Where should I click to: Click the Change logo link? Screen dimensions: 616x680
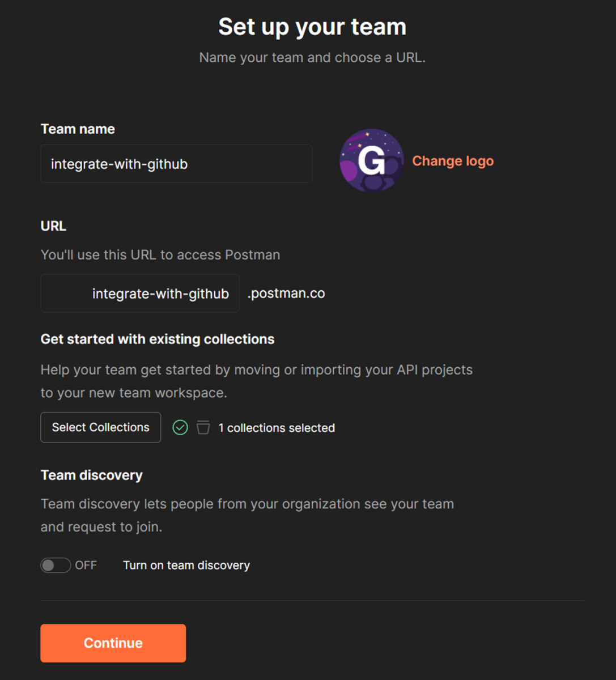453,161
